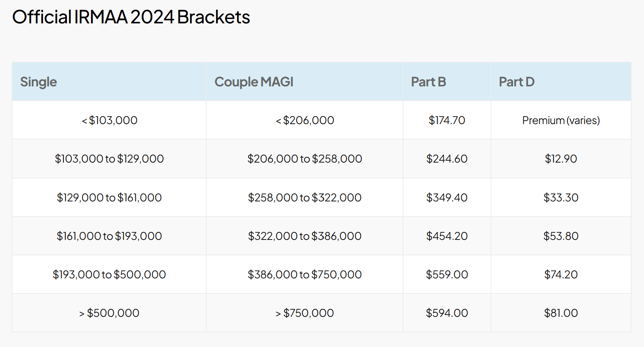Select the < $103,000 single bracket cell
This screenshot has width=644, height=347.
click(x=109, y=120)
